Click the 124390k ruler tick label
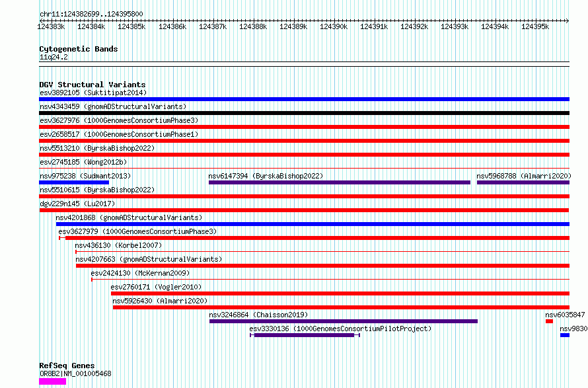The height and width of the screenshot is (388, 588). (334, 26)
